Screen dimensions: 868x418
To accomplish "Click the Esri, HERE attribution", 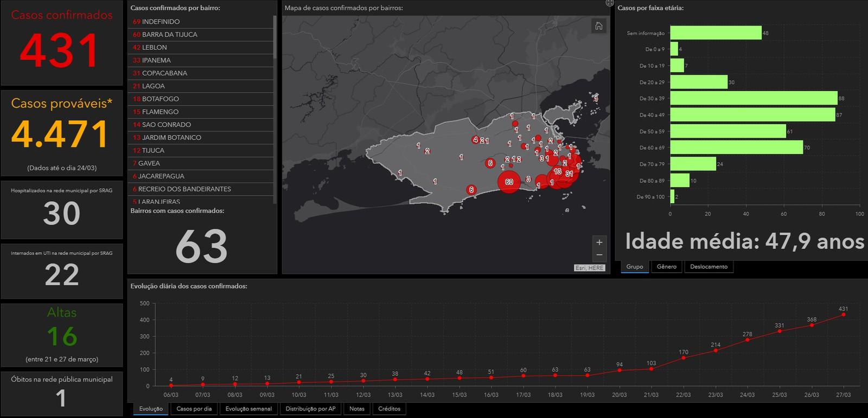I will [589, 268].
